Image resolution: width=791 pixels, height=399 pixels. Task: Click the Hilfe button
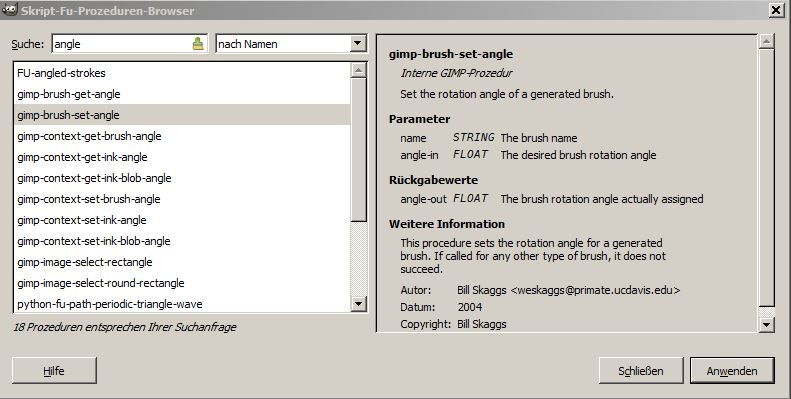click(54, 371)
